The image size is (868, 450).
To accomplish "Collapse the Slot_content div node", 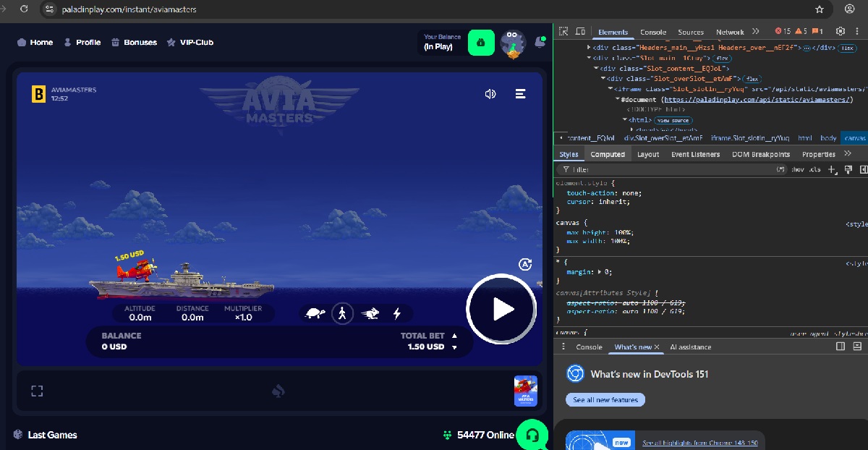I will pos(597,68).
